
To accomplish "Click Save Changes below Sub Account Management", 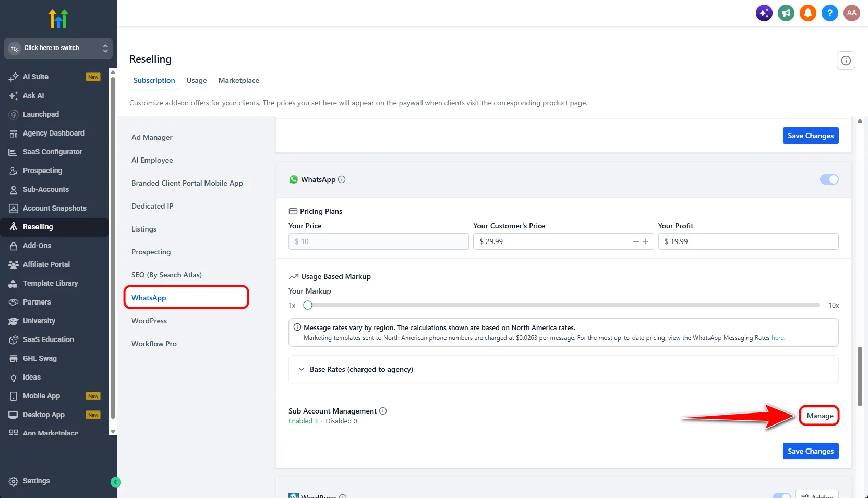I will click(x=811, y=451).
